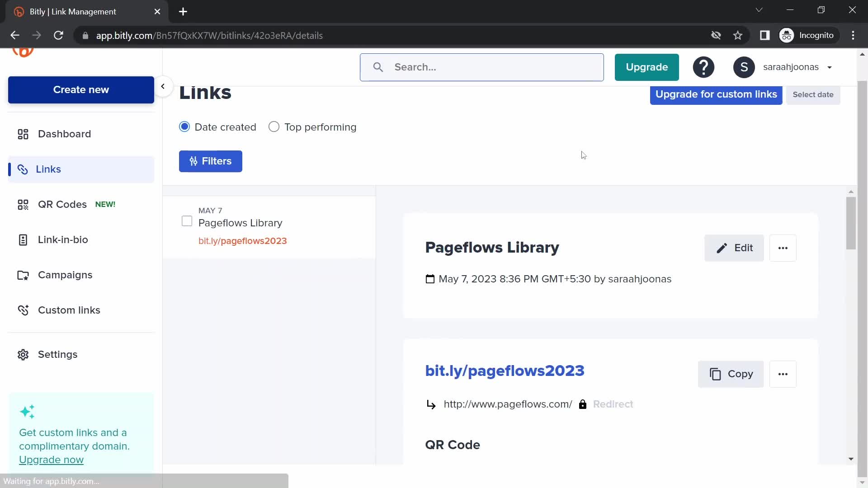Image resolution: width=868 pixels, height=488 pixels.
Task: Open the Filters button
Action: pyautogui.click(x=210, y=161)
